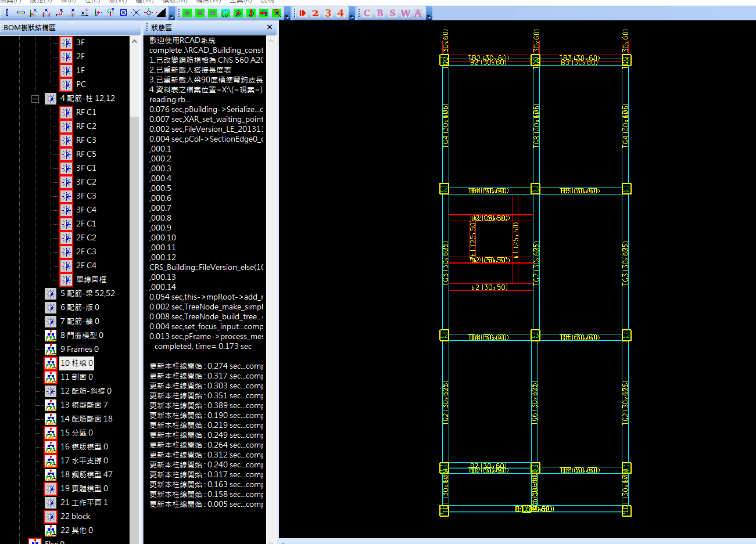
Task: Select the letter W toolbar icon
Action: coord(406,13)
